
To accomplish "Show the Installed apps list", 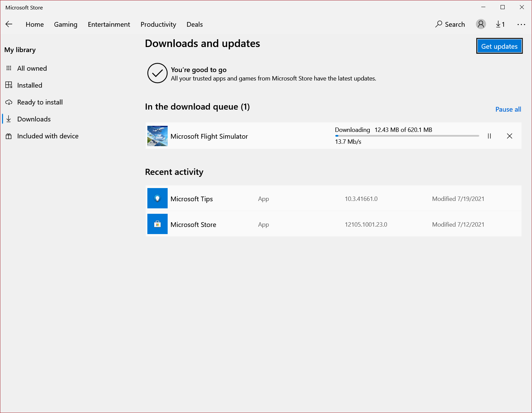I will (x=29, y=85).
